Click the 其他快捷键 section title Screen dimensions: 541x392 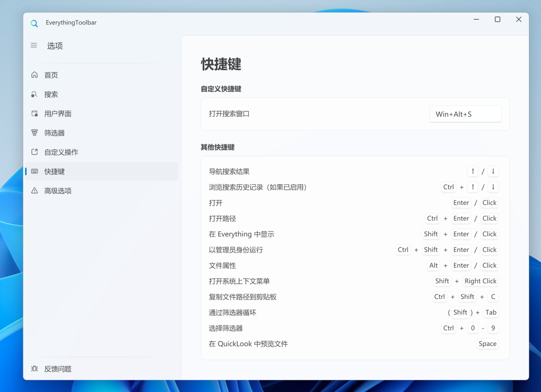click(x=218, y=147)
